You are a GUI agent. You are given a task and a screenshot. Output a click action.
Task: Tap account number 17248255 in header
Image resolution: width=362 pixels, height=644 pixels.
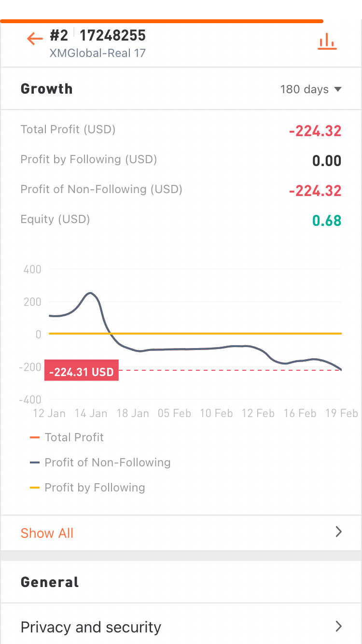point(112,36)
